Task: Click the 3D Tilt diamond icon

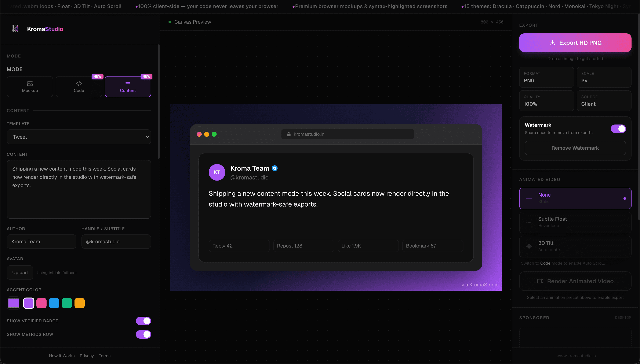Action: tap(529, 247)
